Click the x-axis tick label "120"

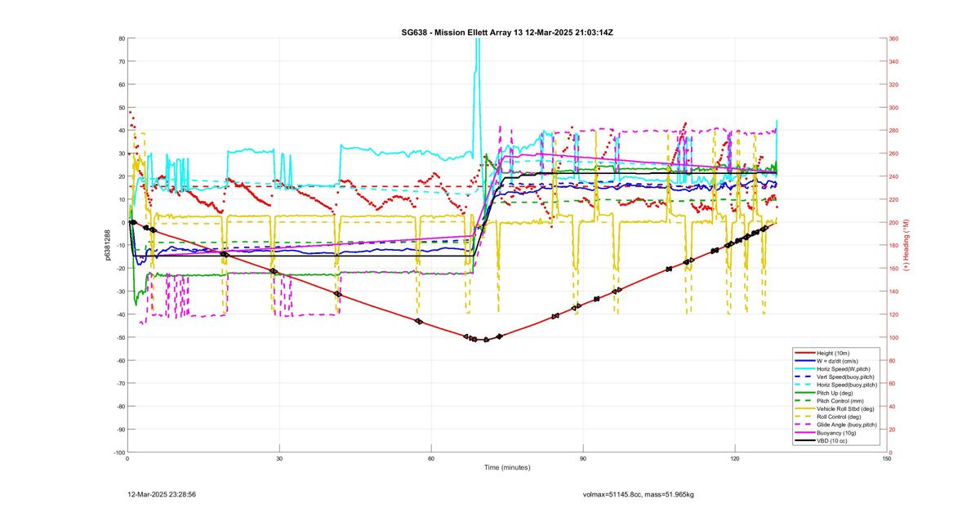pyautogui.click(x=735, y=458)
